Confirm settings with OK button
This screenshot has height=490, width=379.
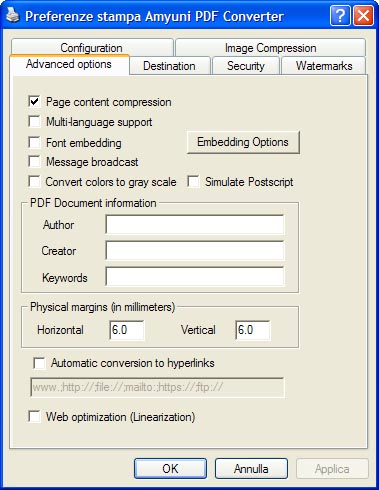(x=170, y=469)
